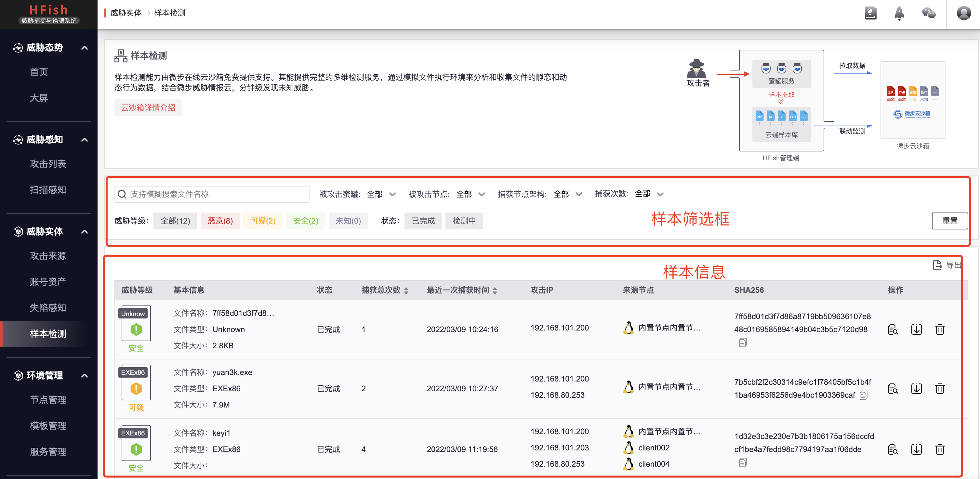Click the 重置 reset button
The width and height of the screenshot is (980, 479).
[x=949, y=221]
